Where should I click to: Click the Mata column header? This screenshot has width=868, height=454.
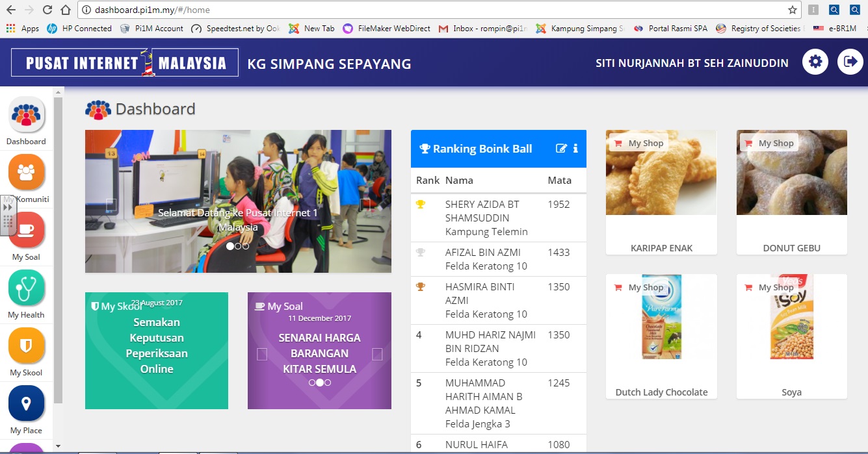coord(560,180)
